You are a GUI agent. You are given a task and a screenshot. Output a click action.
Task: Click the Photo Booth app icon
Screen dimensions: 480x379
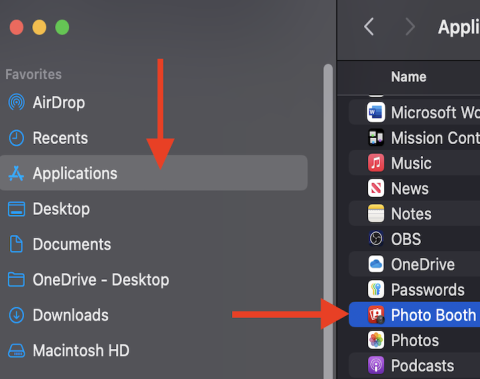click(376, 315)
